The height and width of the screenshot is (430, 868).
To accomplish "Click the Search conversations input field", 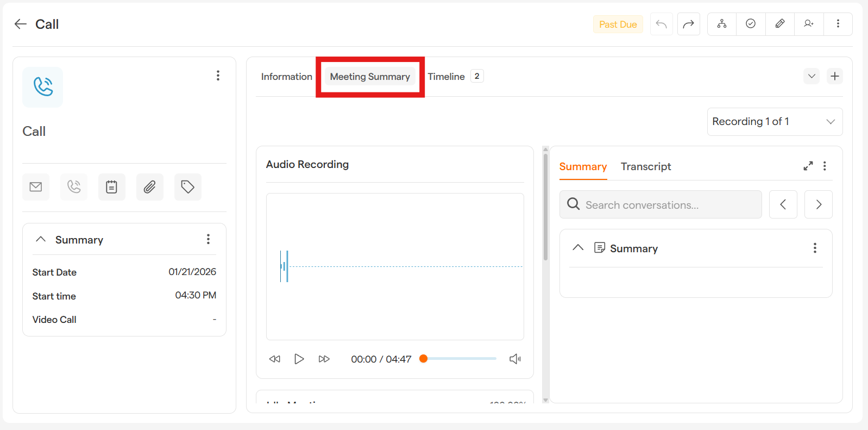I will (x=661, y=205).
